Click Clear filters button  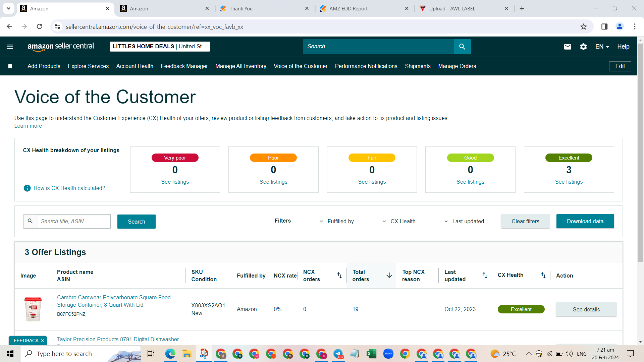[525, 221]
